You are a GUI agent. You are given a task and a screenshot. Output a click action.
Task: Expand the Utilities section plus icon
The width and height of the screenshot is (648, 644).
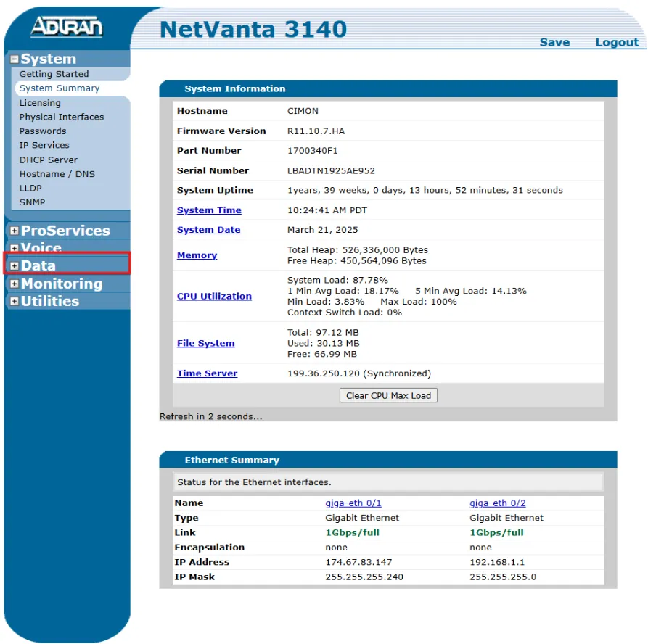tap(15, 301)
